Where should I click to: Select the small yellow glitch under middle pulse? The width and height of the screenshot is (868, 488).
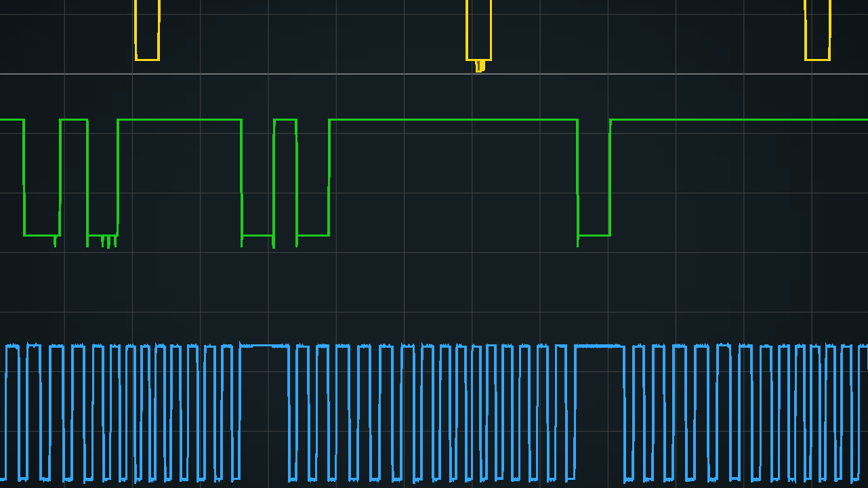point(480,66)
